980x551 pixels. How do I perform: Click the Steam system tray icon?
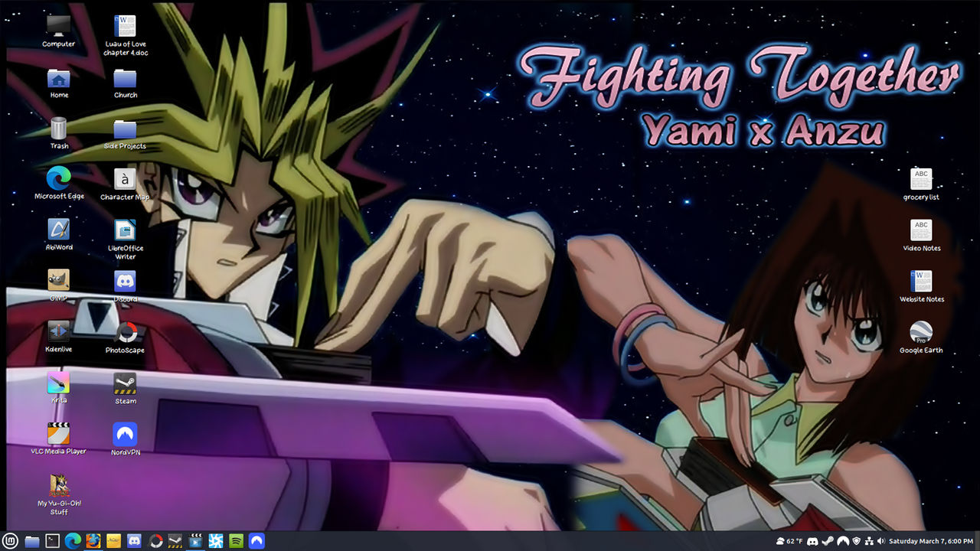tap(828, 541)
